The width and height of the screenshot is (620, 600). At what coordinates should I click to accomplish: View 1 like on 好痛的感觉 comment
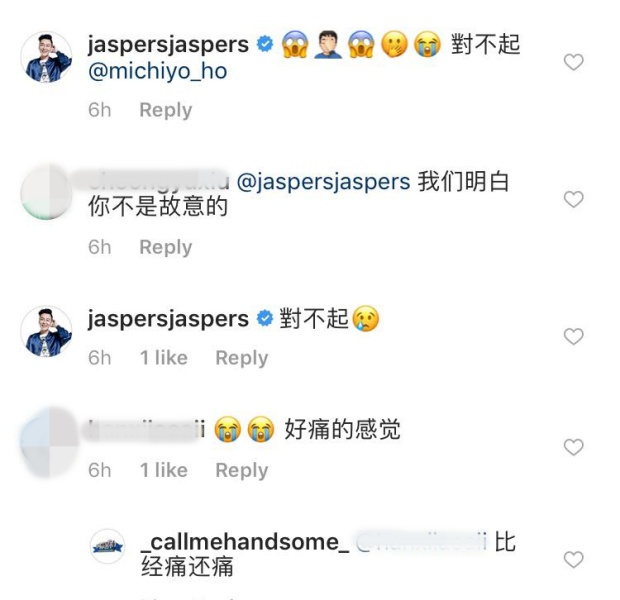pos(164,470)
